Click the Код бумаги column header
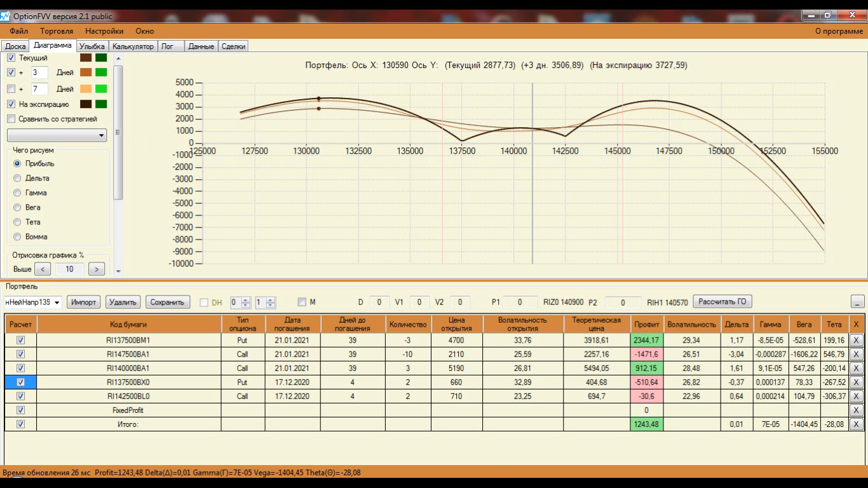The image size is (868, 488). pyautogui.click(x=128, y=325)
